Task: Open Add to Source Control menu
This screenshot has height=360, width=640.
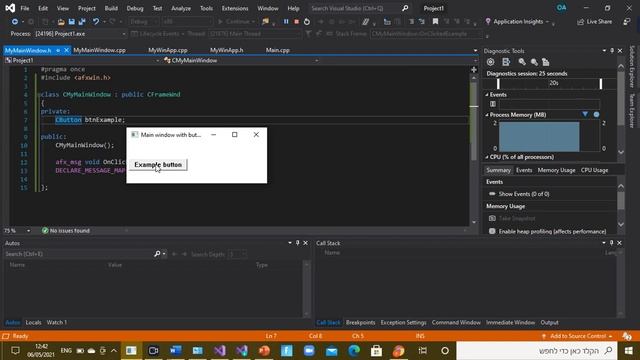Action: pos(578,336)
